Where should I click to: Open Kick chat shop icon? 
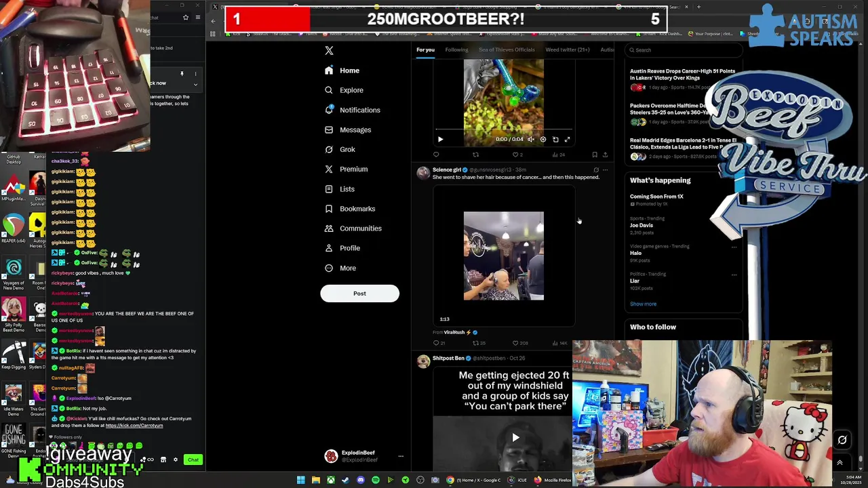[x=163, y=460]
